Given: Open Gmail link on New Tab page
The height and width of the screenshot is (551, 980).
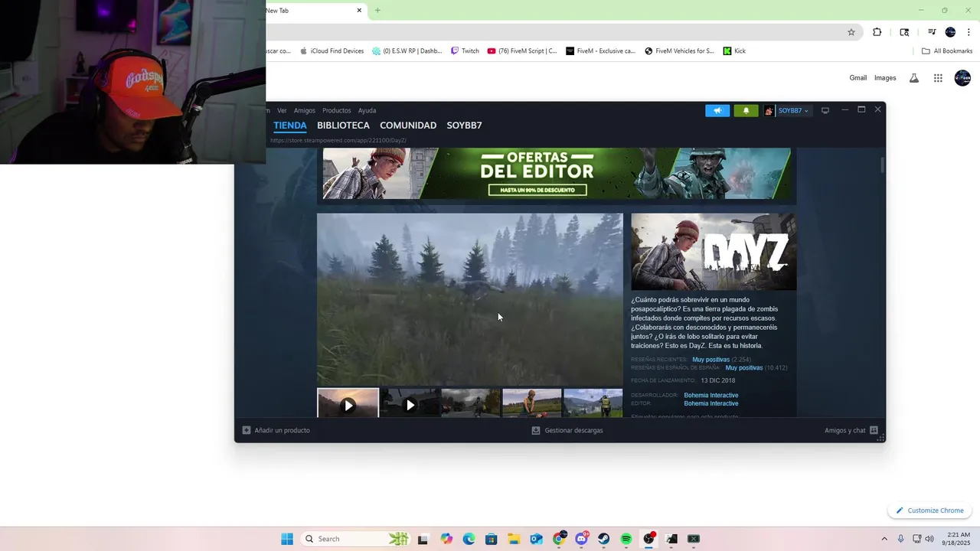Looking at the screenshot, I should (857, 78).
